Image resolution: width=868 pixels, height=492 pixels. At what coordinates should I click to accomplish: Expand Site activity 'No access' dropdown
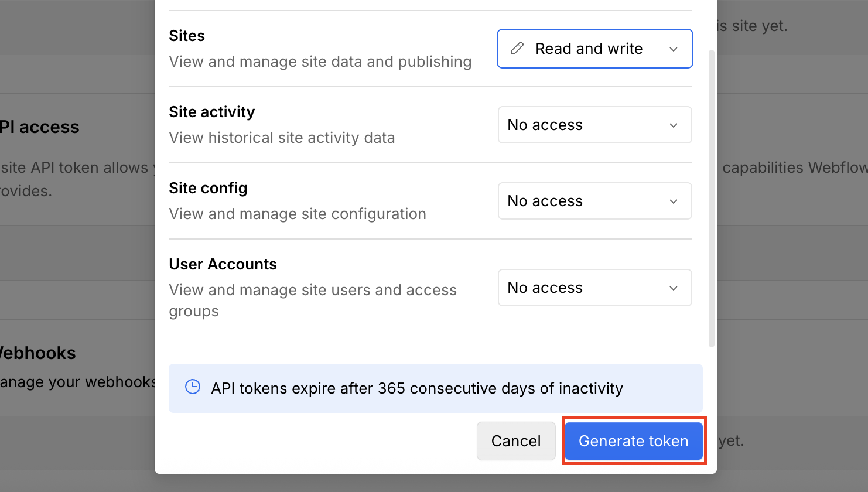[594, 125]
